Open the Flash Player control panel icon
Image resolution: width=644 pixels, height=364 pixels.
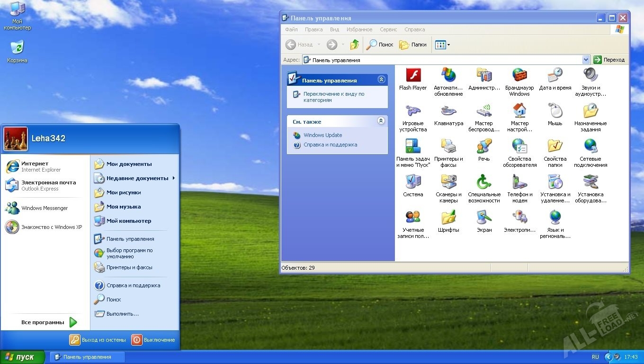click(413, 75)
